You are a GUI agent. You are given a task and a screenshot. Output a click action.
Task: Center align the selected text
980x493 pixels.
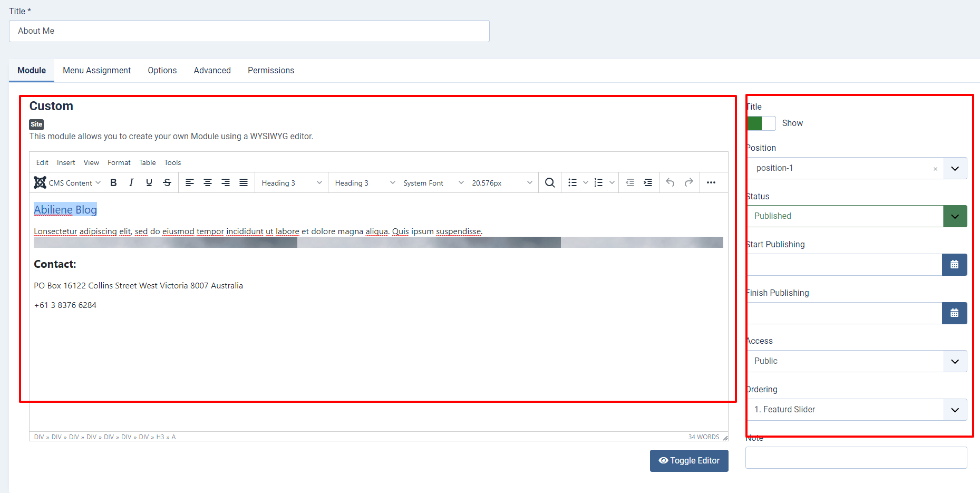208,182
